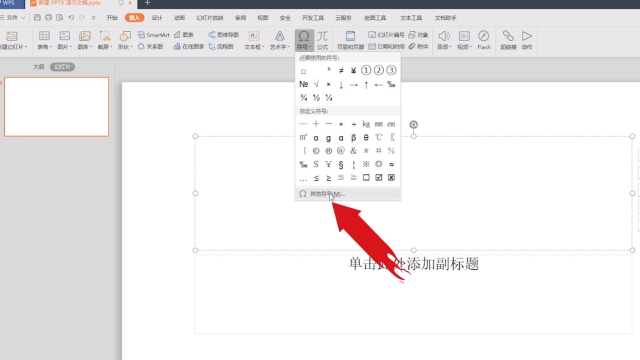
Task: Insert a 流程图 (Flowchart)
Action: tap(221, 47)
